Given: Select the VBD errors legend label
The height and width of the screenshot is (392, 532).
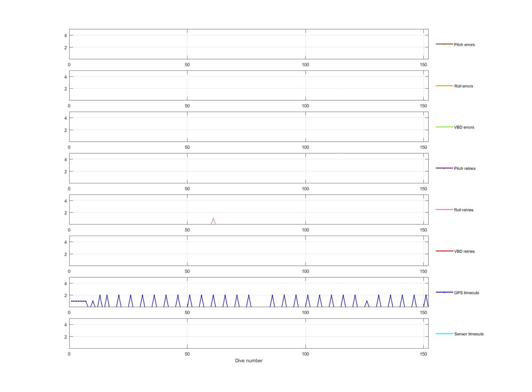Looking at the screenshot, I should [x=464, y=127].
